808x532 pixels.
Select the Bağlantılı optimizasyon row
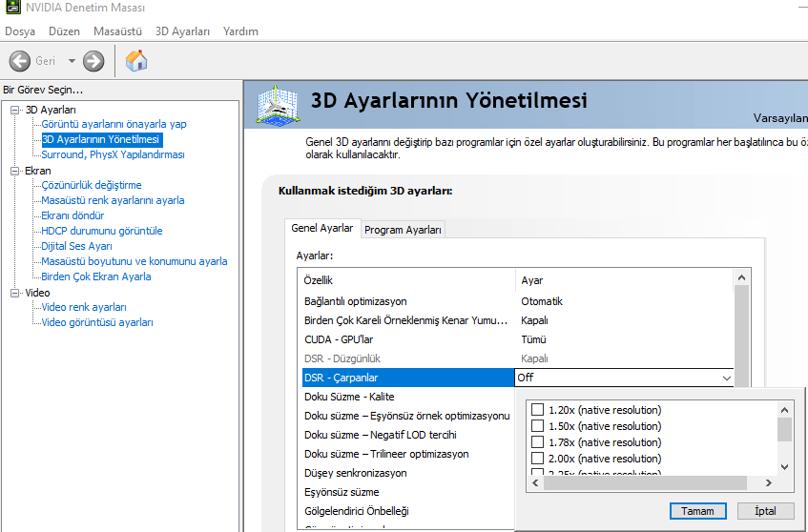(518, 301)
